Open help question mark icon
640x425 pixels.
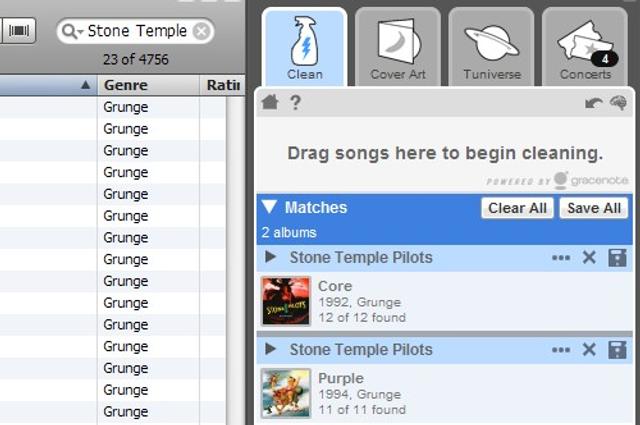point(296,102)
